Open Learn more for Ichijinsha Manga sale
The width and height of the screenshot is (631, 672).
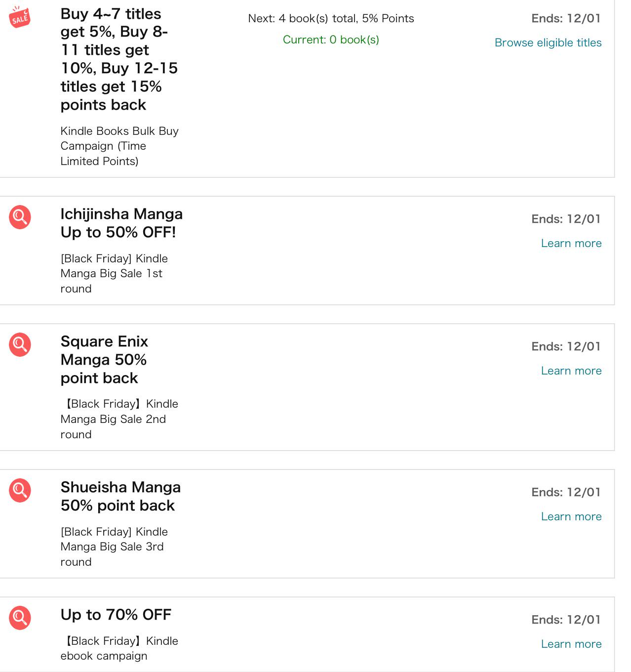coord(571,243)
